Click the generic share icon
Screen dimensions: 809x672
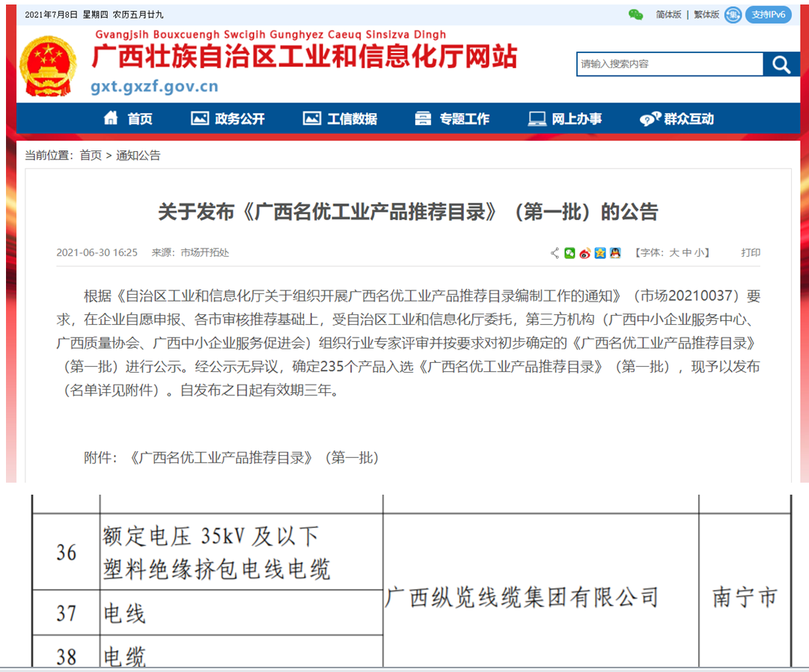click(555, 253)
